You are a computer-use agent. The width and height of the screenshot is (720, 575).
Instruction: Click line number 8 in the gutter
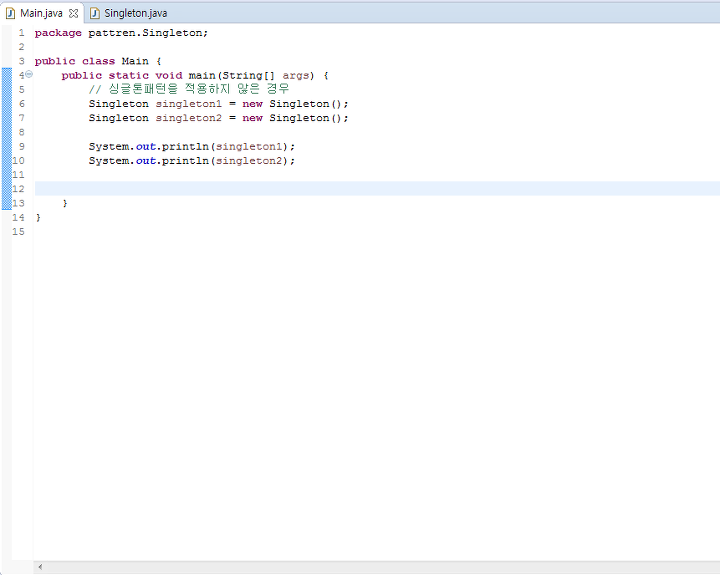pos(21,132)
